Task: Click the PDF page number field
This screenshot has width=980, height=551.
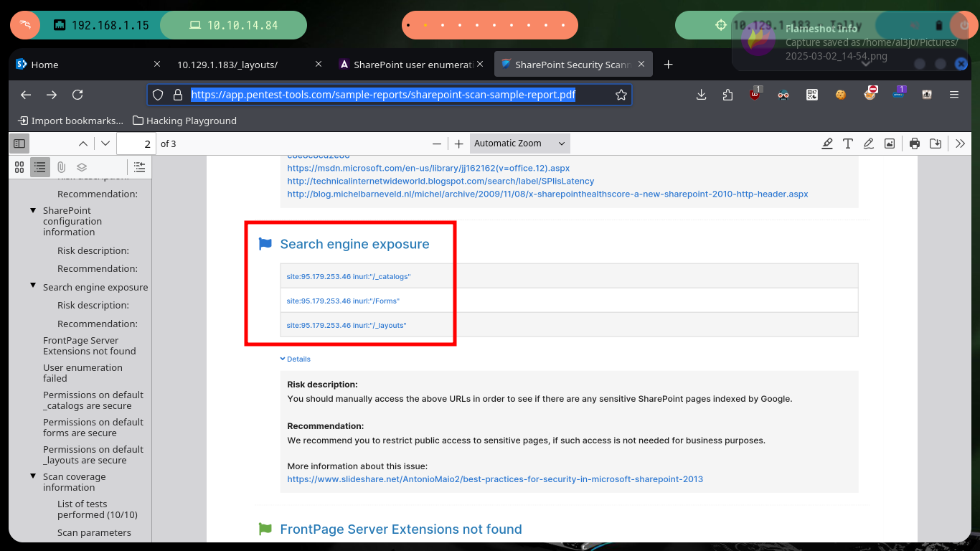Action: [x=136, y=143]
